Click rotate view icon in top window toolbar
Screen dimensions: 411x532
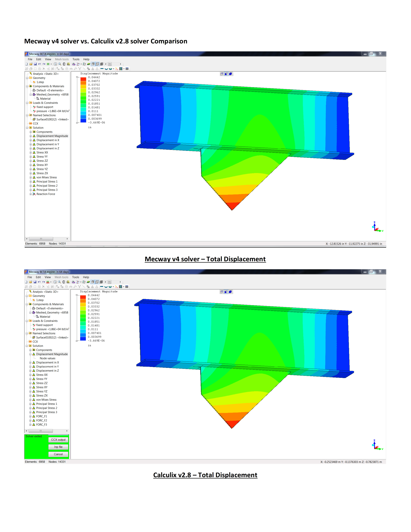tap(64, 64)
